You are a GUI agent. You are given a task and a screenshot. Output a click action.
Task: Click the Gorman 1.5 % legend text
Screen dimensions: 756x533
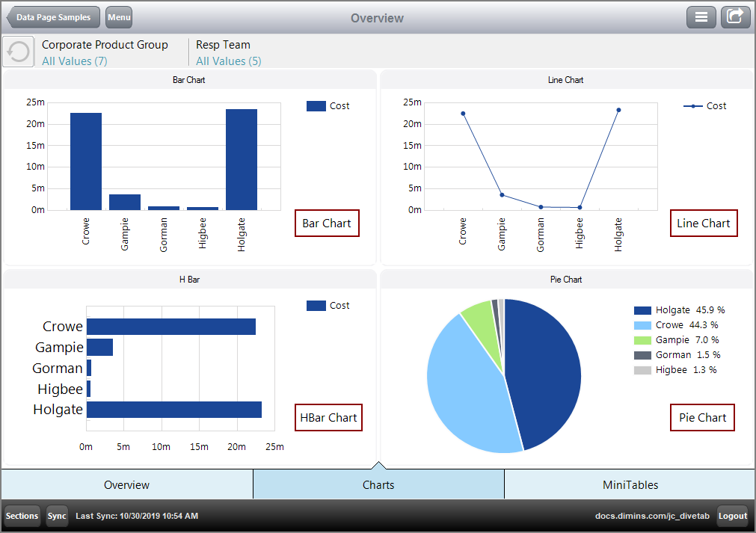coord(688,355)
